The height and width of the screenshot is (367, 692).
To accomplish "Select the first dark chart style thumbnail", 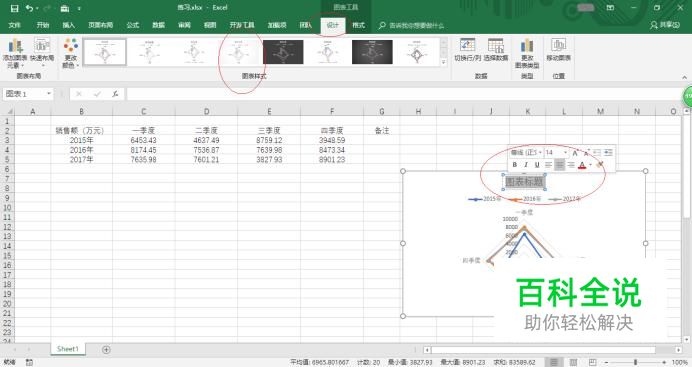I will pos(283,52).
